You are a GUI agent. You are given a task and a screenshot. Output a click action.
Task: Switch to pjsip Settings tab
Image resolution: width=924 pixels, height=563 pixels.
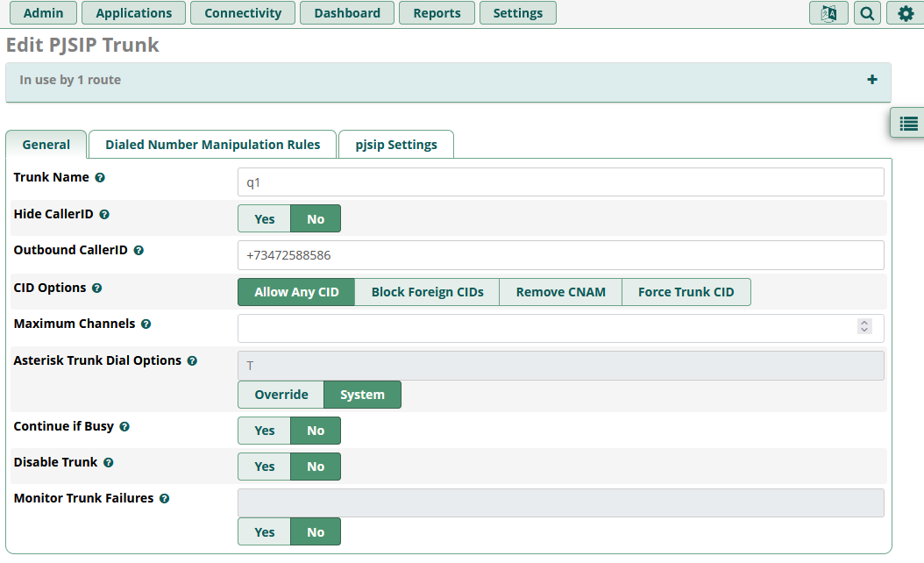coord(395,145)
